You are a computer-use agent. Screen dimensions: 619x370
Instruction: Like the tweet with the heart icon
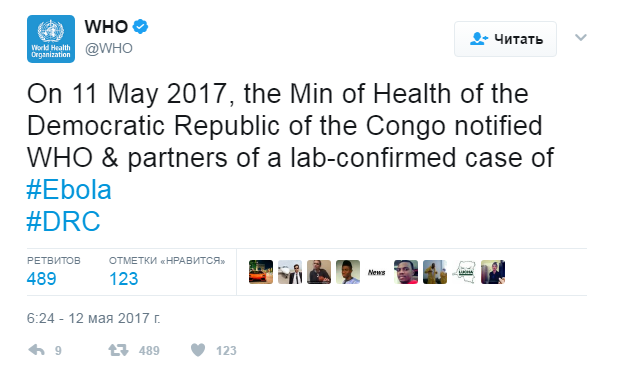[198, 350]
